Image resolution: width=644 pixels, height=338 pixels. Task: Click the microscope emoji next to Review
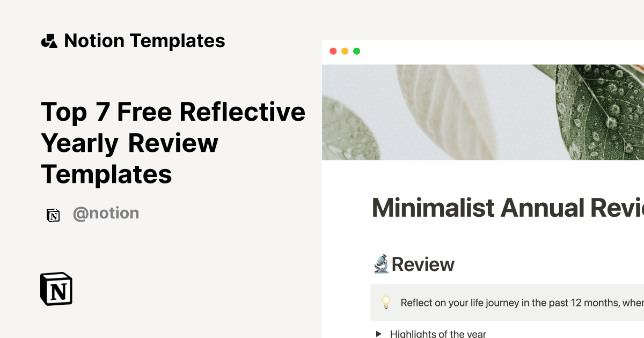click(x=380, y=264)
